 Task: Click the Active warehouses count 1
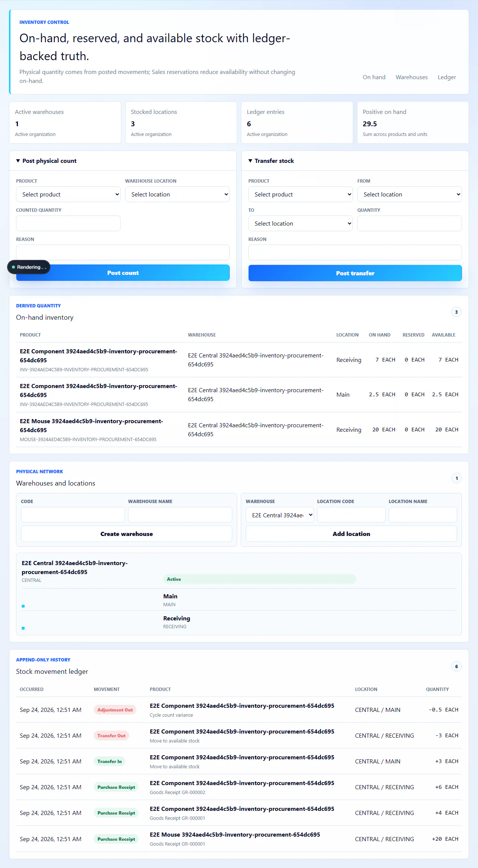(17, 124)
